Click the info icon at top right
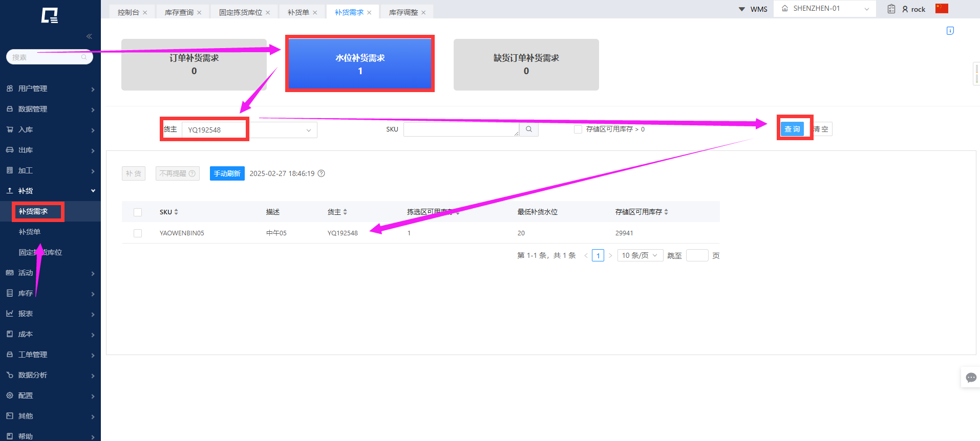 point(950,31)
